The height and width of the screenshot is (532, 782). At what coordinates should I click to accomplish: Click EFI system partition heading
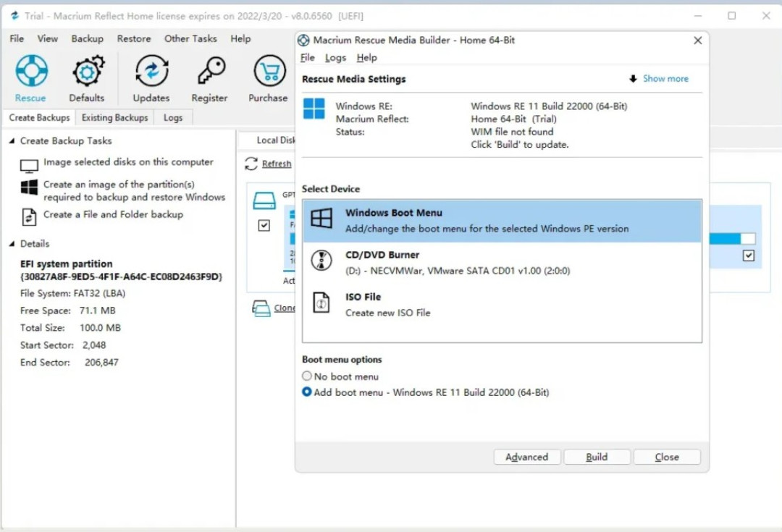pos(67,263)
